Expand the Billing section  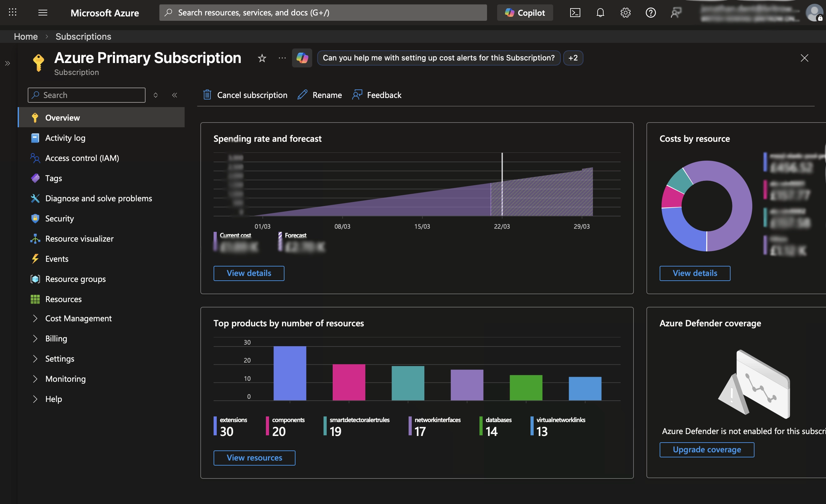click(56, 338)
